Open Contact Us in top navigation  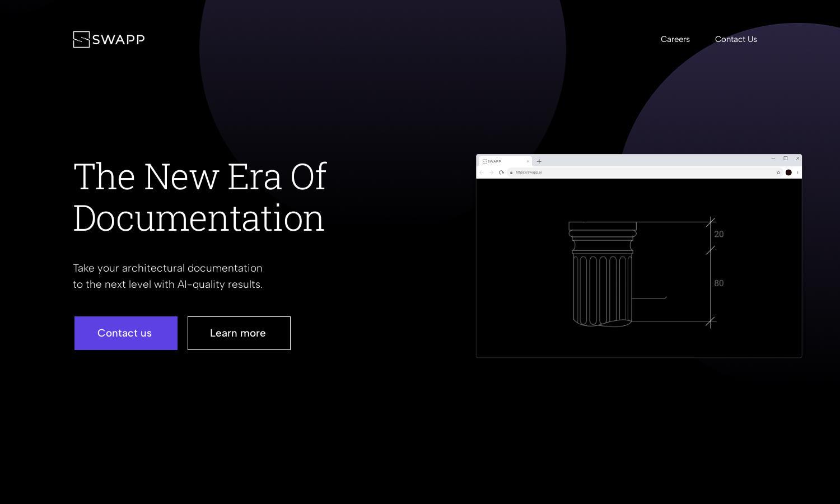click(x=736, y=39)
